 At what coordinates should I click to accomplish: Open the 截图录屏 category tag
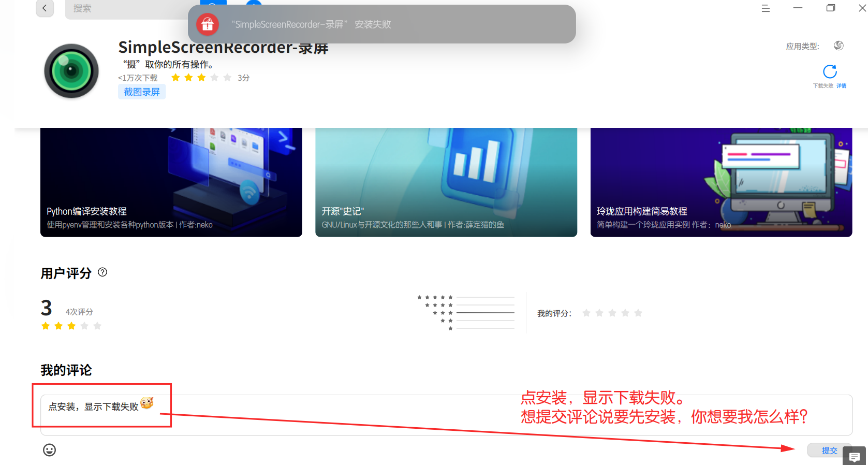(x=142, y=92)
